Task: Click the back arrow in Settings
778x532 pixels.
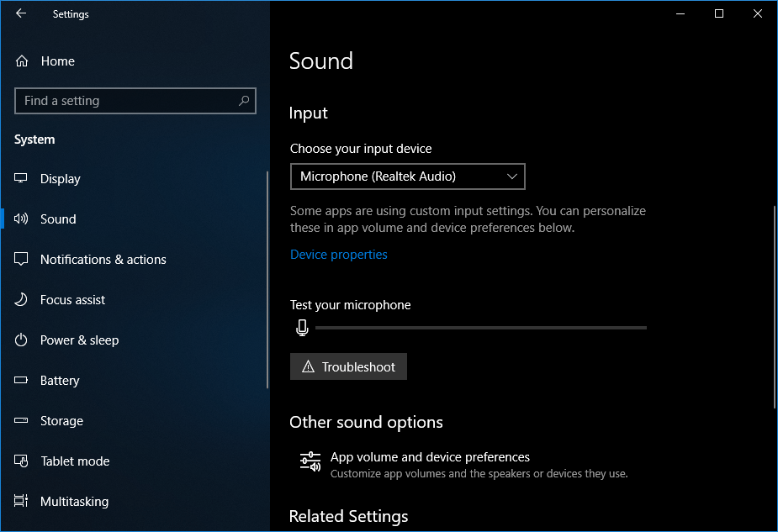Action: [21, 13]
